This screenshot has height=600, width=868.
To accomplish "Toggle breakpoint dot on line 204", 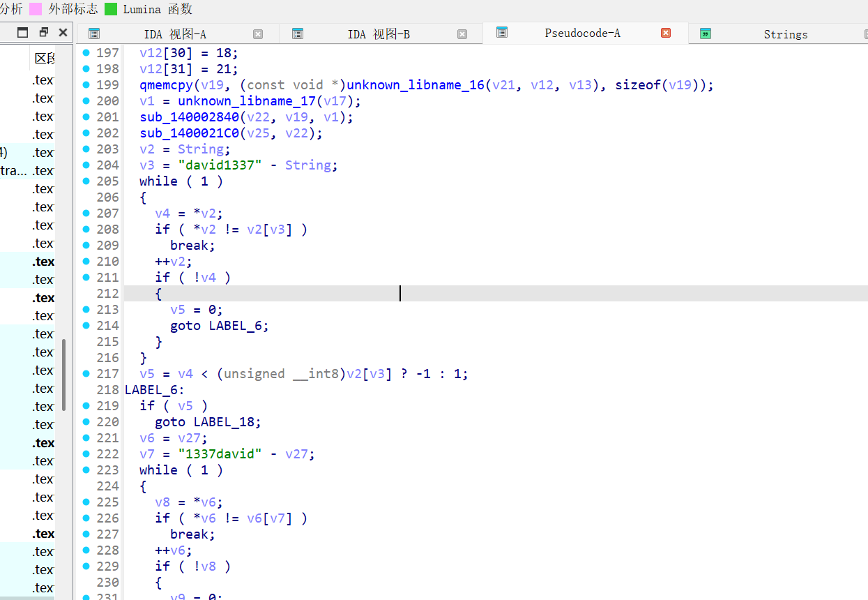I will 86,165.
